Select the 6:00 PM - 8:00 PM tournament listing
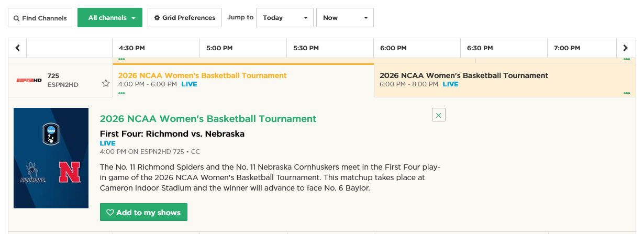 pos(463,75)
